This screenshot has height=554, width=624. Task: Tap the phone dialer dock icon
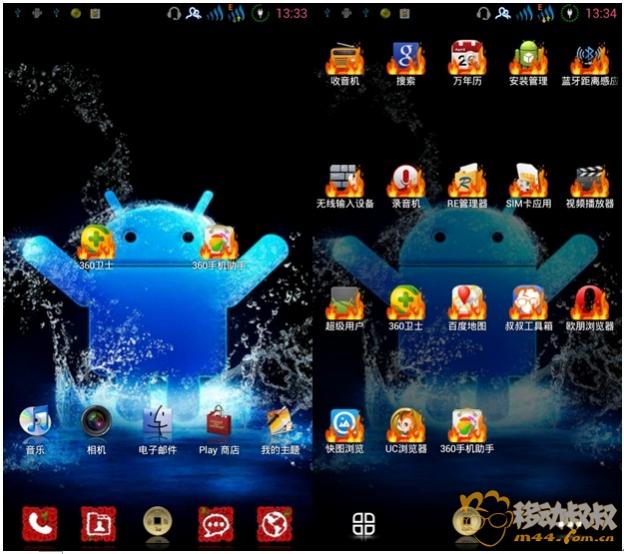40,524
